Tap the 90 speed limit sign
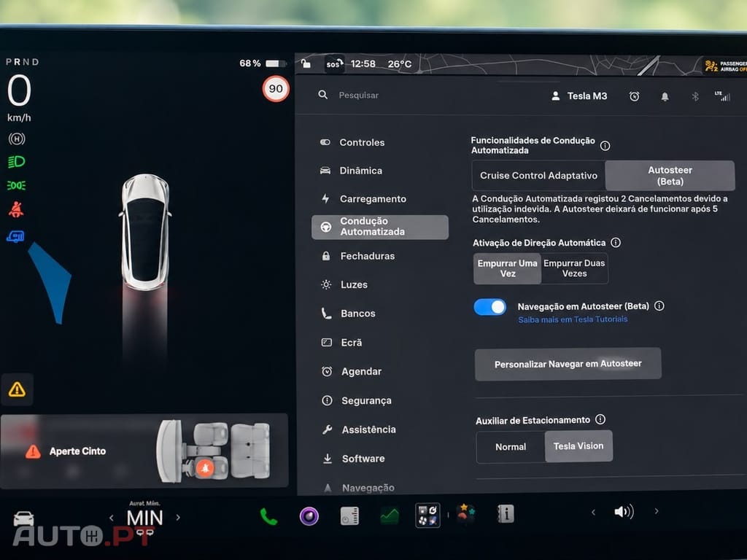 [x=276, y=88]
